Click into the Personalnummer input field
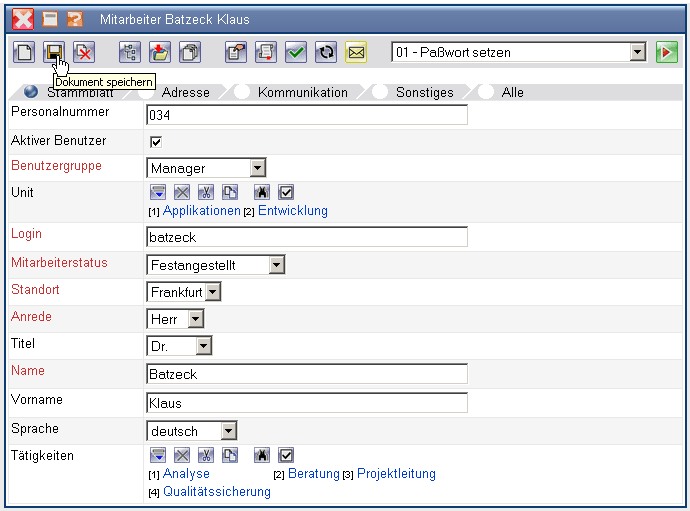 [306, 115]
